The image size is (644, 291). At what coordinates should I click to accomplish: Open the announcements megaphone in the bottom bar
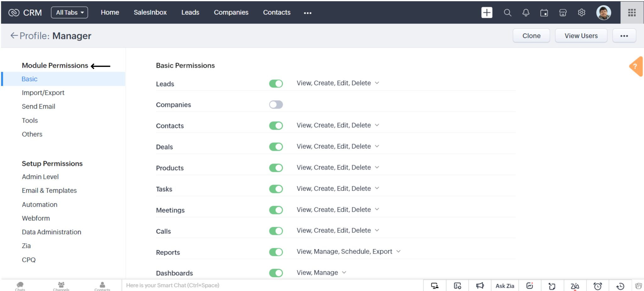(480, 286)
